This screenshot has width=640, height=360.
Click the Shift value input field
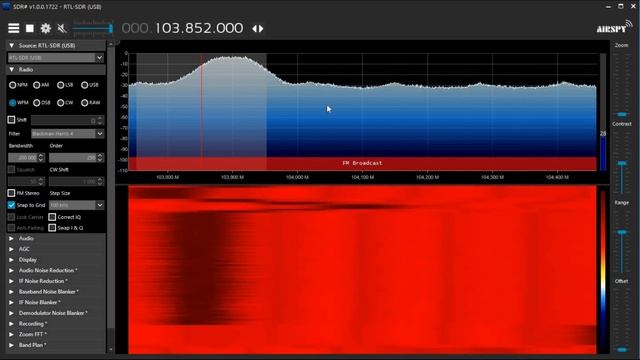click(x=64, y=120)
